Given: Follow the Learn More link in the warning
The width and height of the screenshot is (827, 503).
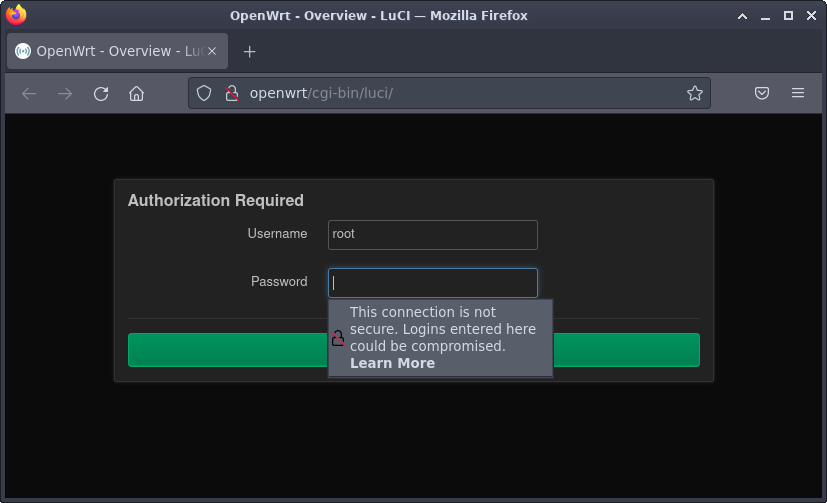Looking at the screenshot, I should pos(392,363).
